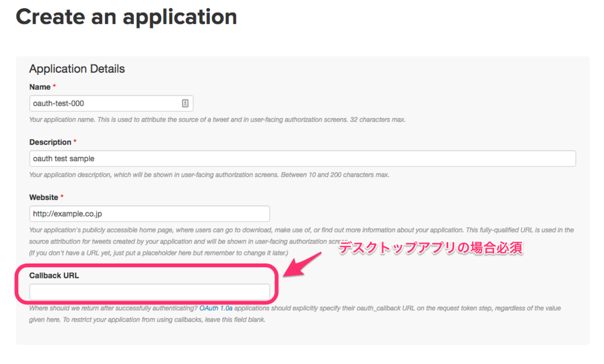Click the 'Create an application' heading

click(x=126, y=17)
